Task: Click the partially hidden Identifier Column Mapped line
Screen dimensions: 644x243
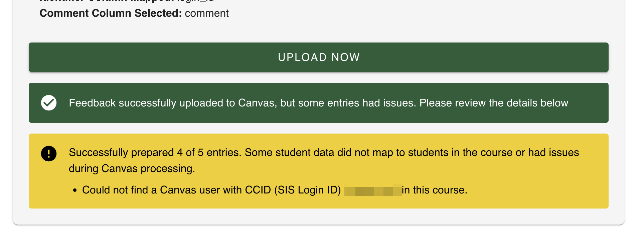Action: pos(127,1)
